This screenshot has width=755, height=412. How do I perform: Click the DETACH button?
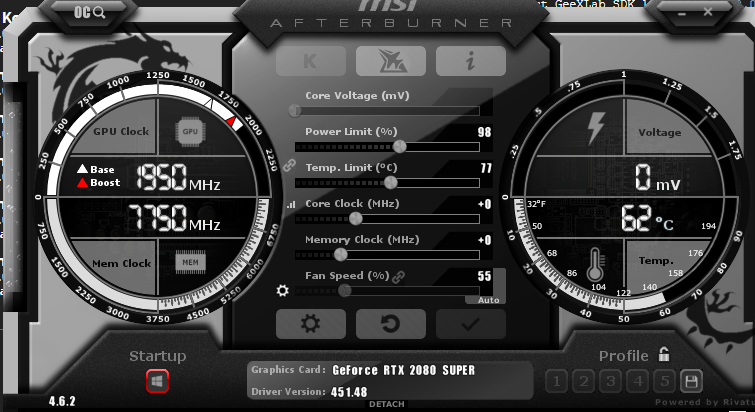click(x=387, y=404)
